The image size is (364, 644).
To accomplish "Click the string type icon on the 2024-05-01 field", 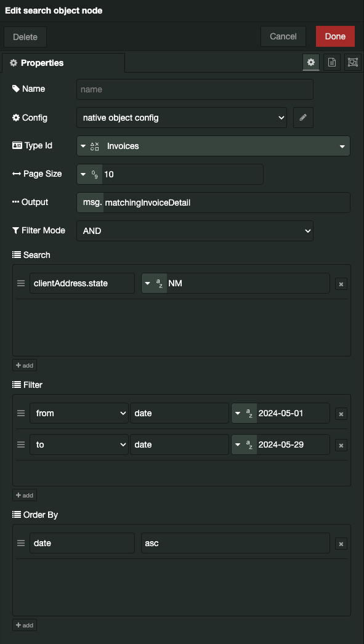I will tap(245, 413).
